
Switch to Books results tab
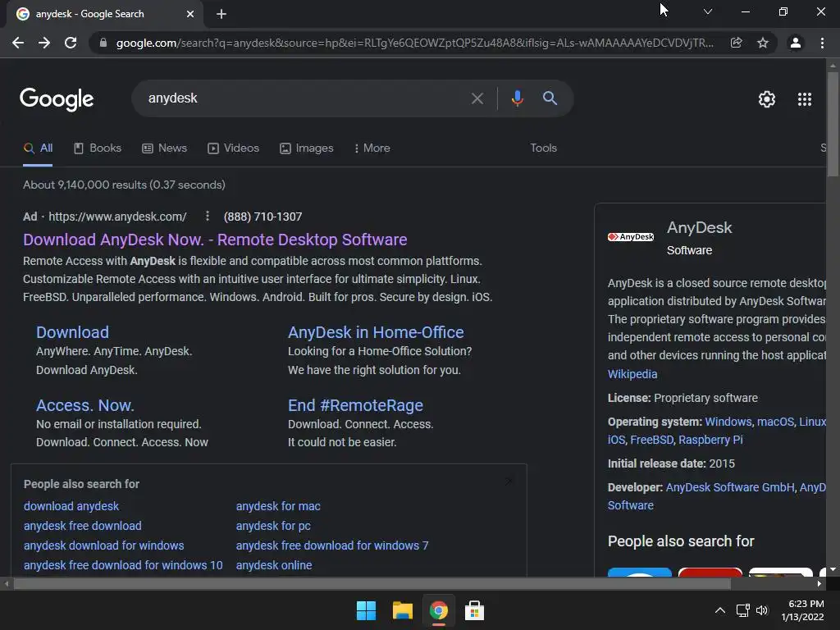click(98, 148)
